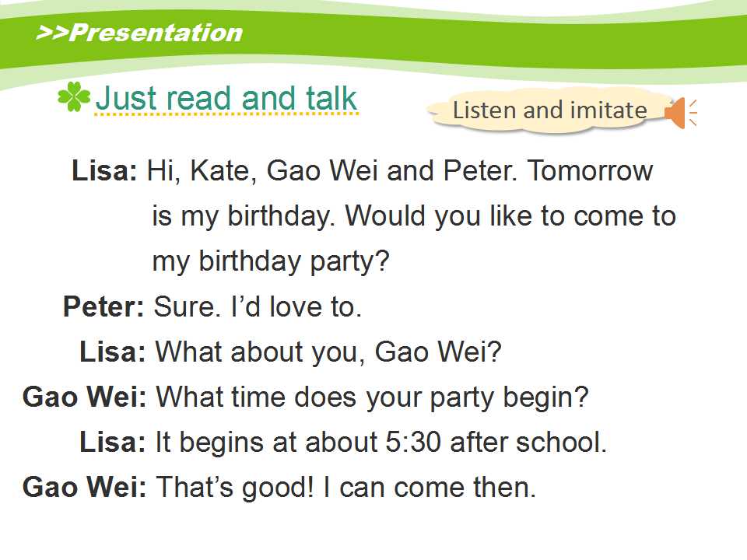Click the line 'my birthday party?'
This screenshot has height=560, width=747.
click(271, 262)
